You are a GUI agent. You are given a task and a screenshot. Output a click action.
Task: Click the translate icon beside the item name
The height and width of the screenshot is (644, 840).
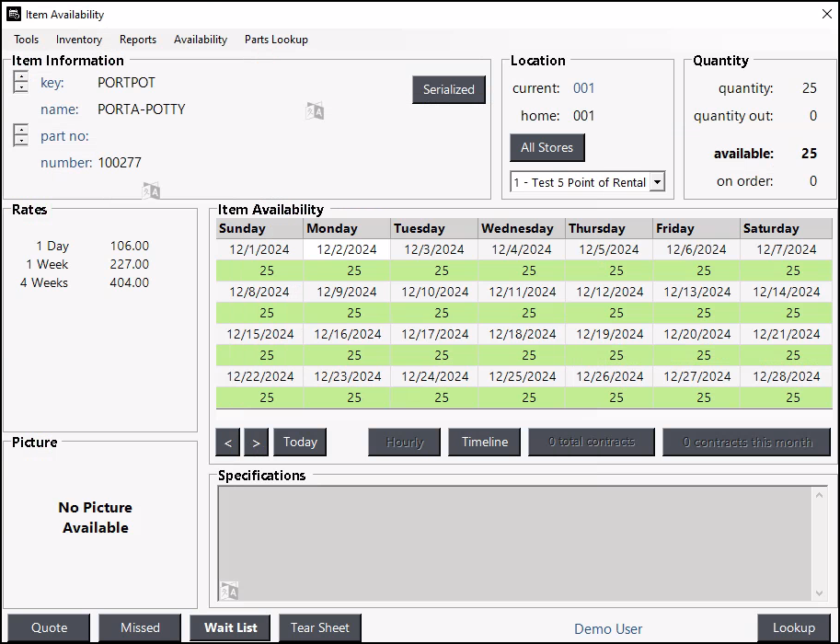pos(315,111)
